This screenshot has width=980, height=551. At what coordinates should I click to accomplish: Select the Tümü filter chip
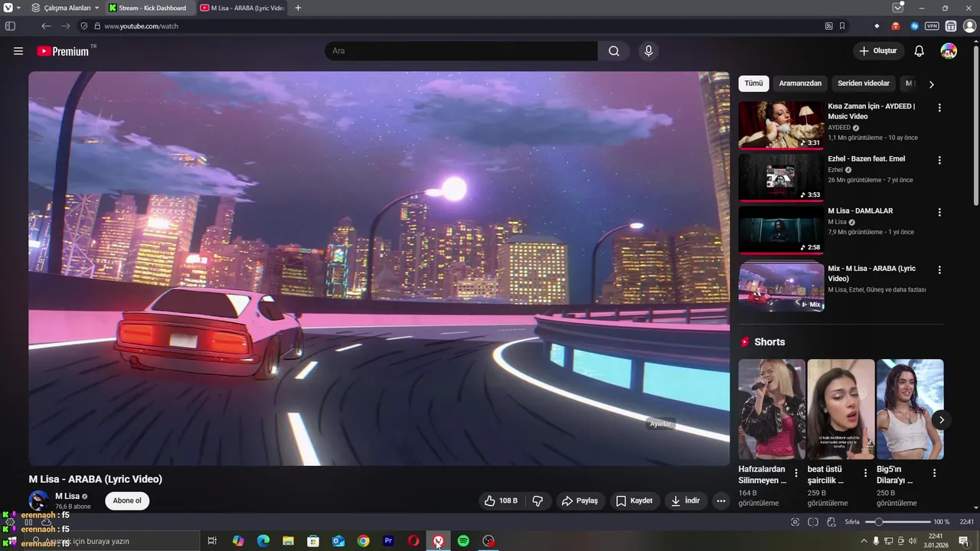753,83
